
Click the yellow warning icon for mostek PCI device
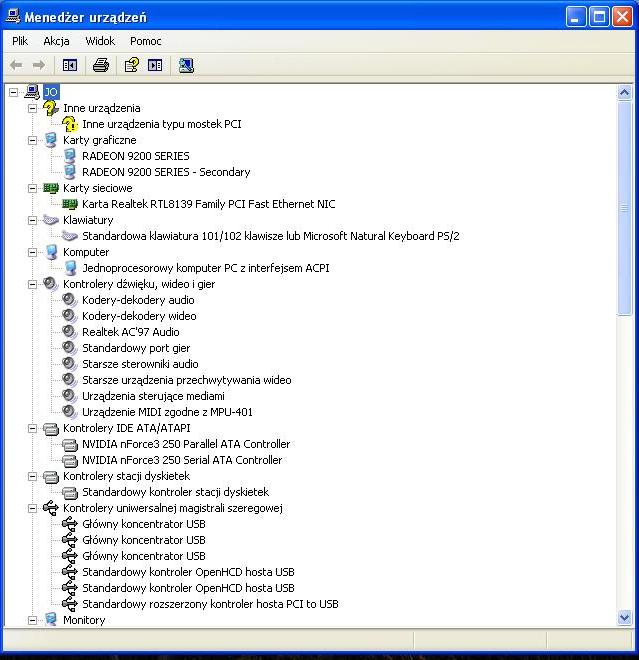(x=70, y=124)
